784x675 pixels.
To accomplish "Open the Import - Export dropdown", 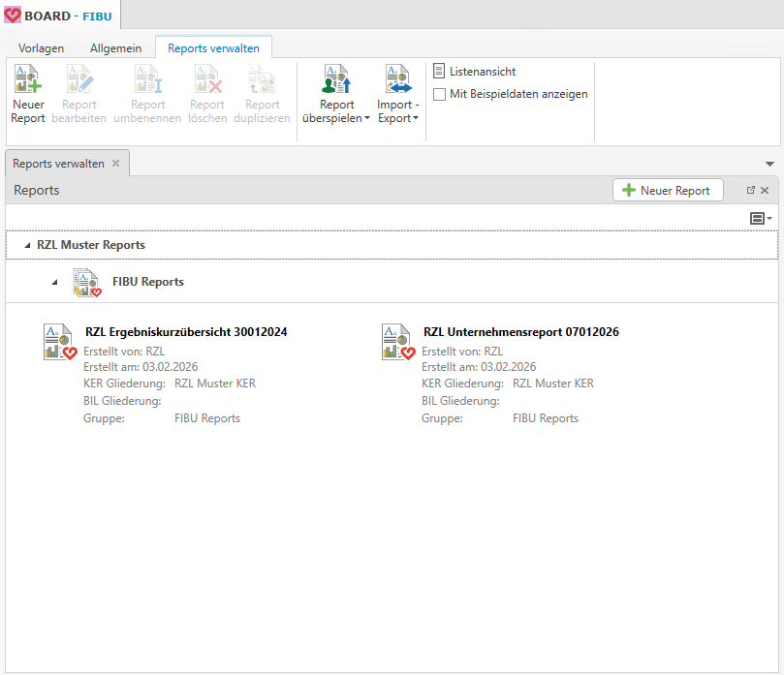I will click(397, 111).
